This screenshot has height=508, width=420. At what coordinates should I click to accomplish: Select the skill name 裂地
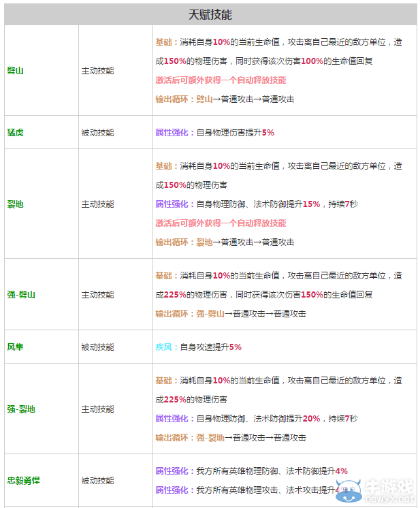[15, 204]
